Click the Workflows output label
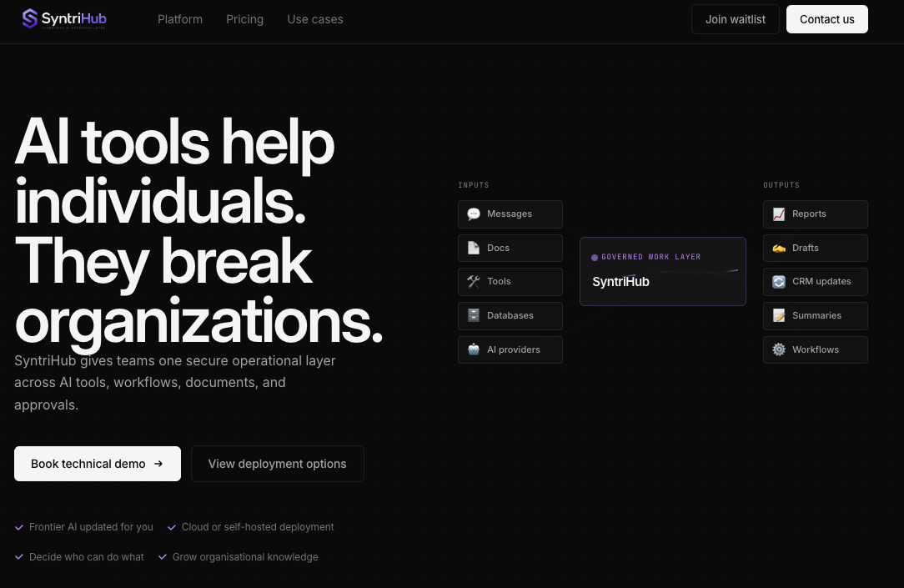This screenshot has height=588, width=904. point(816,349)
